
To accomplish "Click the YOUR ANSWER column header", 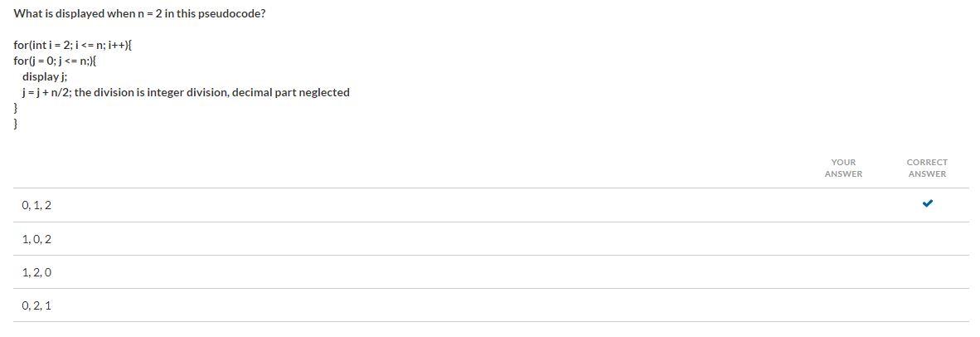I will pos(843,168).
